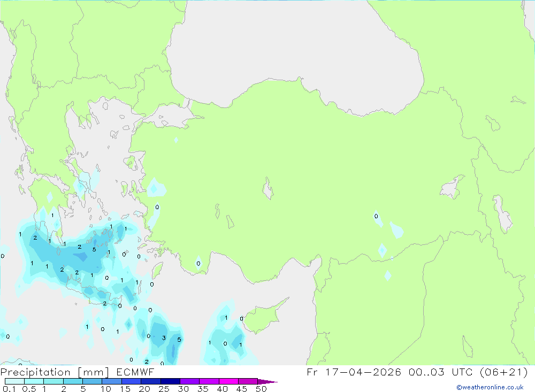535x392 pixels.
Task: Click the '0.5' legend scale label
Action: point(29,389)
